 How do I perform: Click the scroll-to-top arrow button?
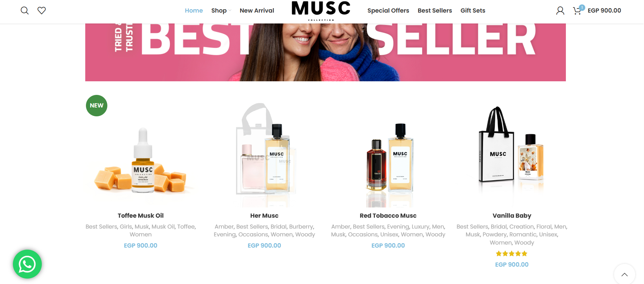[x=624, y=274]
